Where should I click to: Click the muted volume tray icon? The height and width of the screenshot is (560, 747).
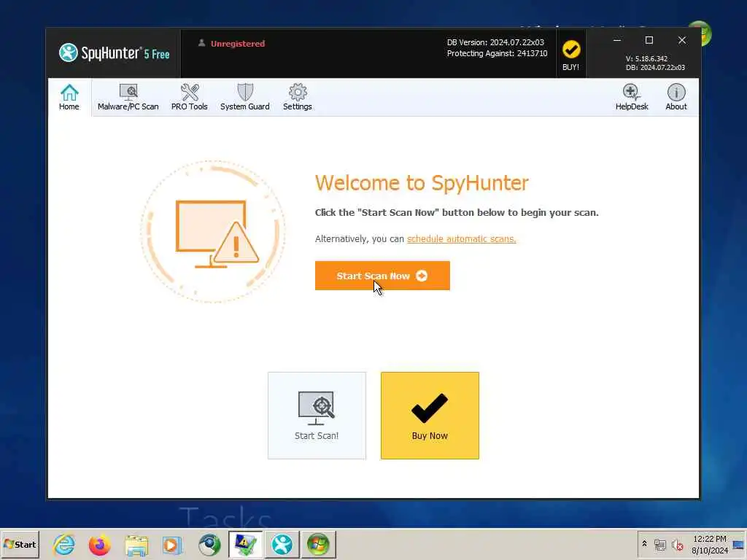(678, 544)
